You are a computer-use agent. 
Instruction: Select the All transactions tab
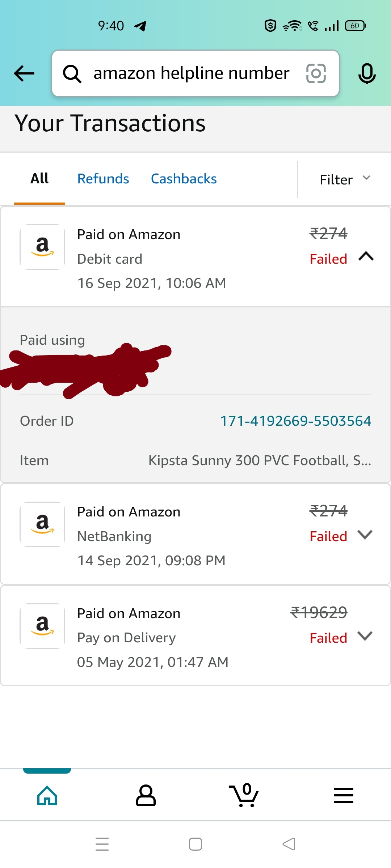pos(39,179)
